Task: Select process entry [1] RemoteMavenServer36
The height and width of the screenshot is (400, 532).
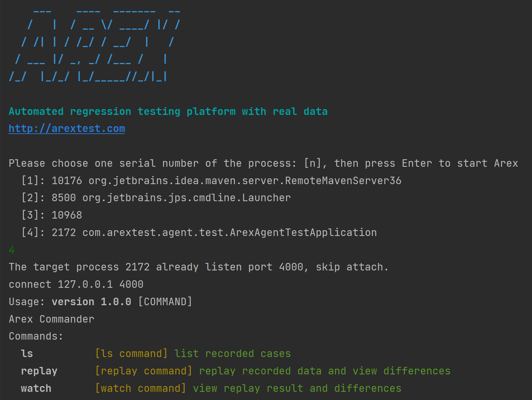Action: 211,180
